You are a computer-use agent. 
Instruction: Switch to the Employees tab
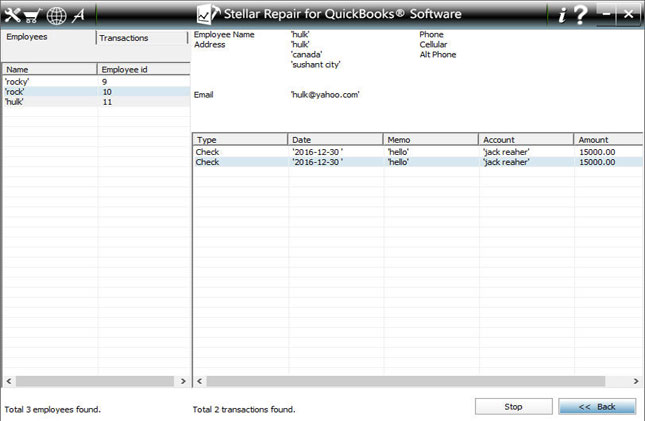48,37
